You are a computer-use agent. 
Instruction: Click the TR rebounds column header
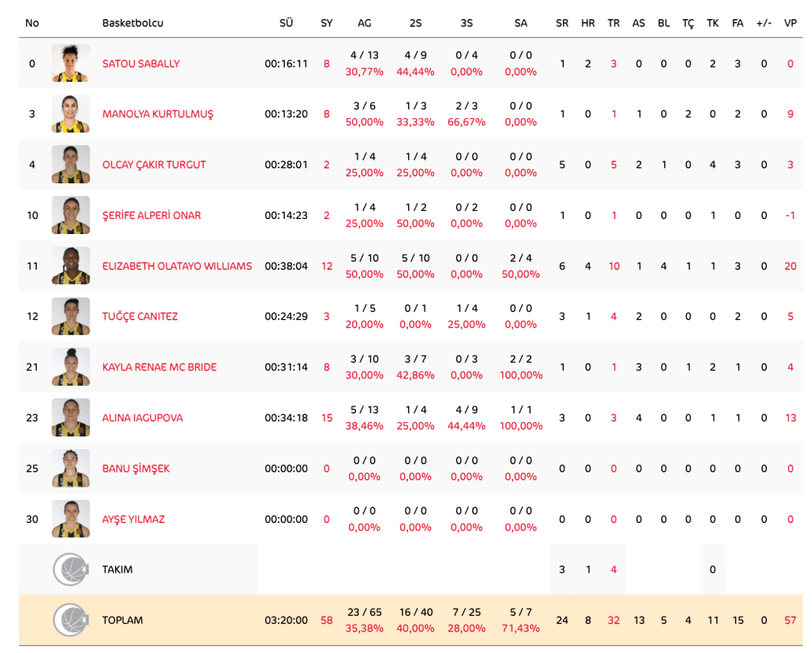point(613,23)
